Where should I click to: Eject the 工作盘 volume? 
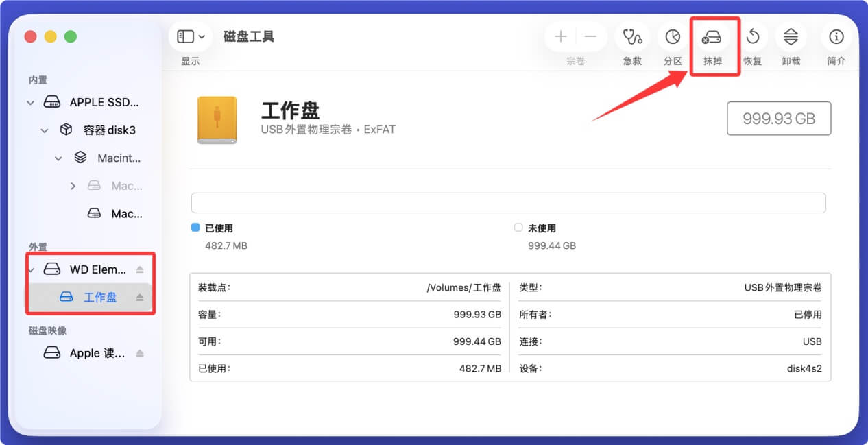coord(141,298)
